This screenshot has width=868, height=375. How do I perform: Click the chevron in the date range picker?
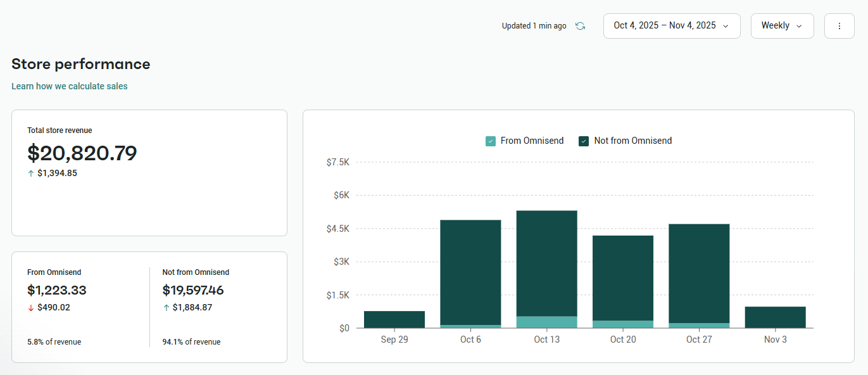click(x=726, y=26)
